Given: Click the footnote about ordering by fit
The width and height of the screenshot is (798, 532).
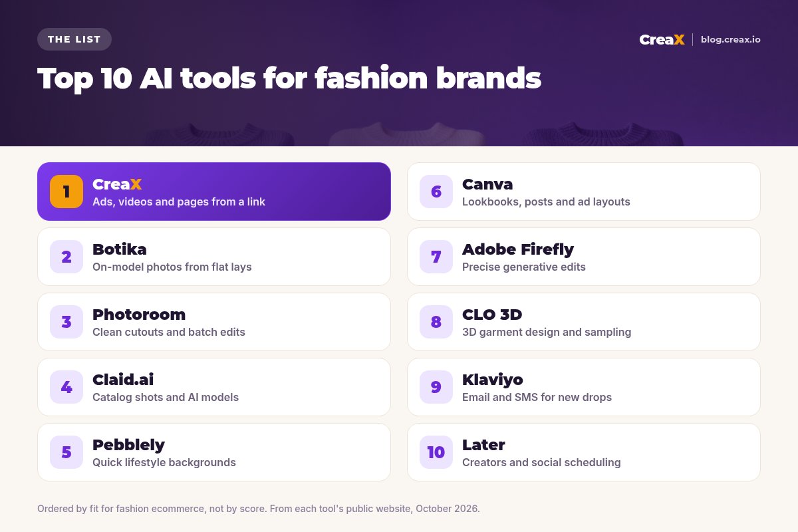Looking at the screenshot, I should coord(259,509).
